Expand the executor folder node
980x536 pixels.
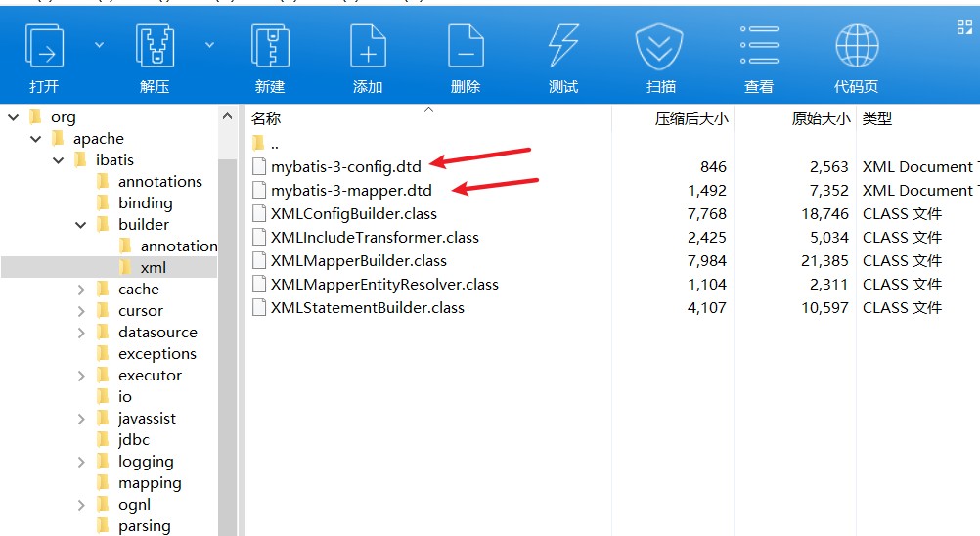point(80,376)
